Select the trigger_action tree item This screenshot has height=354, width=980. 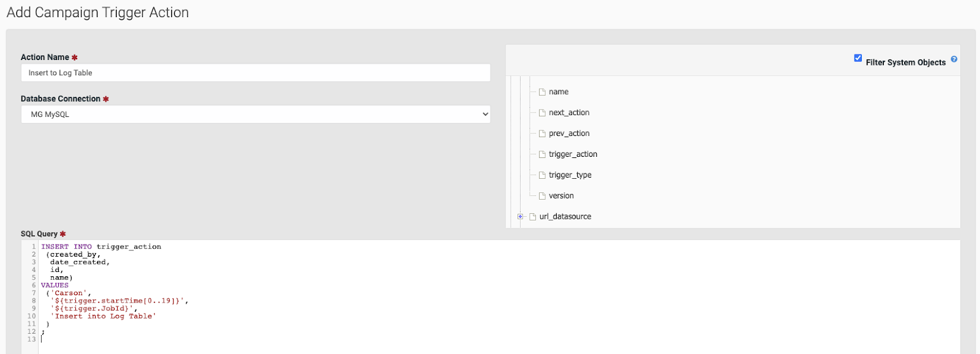click(x=573, y=154)
